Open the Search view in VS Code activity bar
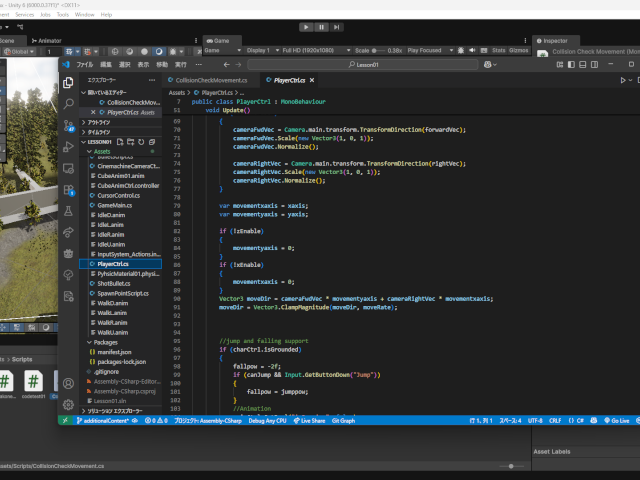 68,104
